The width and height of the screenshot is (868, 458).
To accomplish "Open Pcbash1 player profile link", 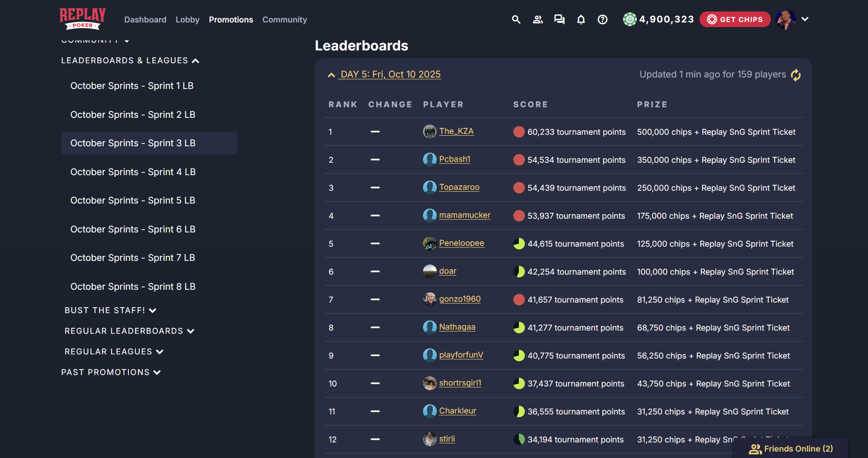I will click(x=455, y=159).
